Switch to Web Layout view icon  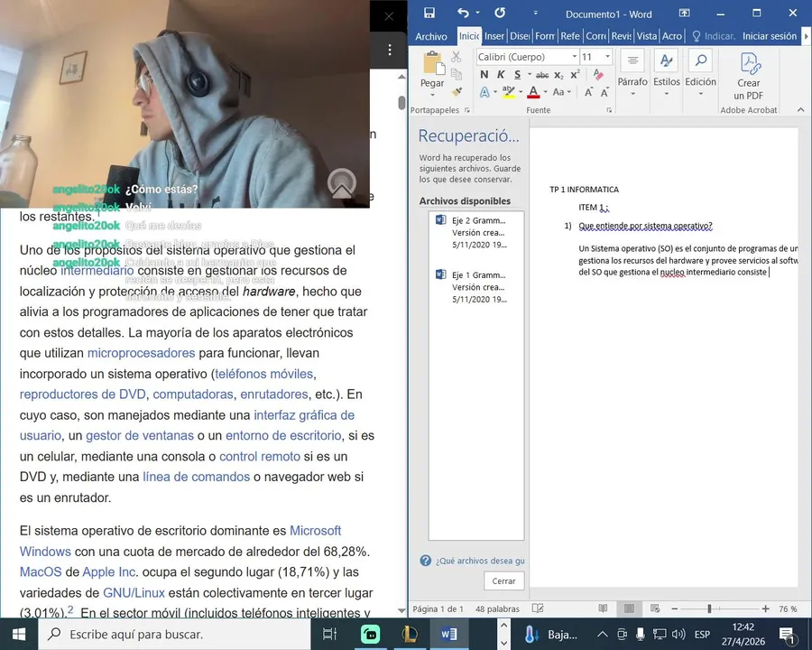click(655, 608)
